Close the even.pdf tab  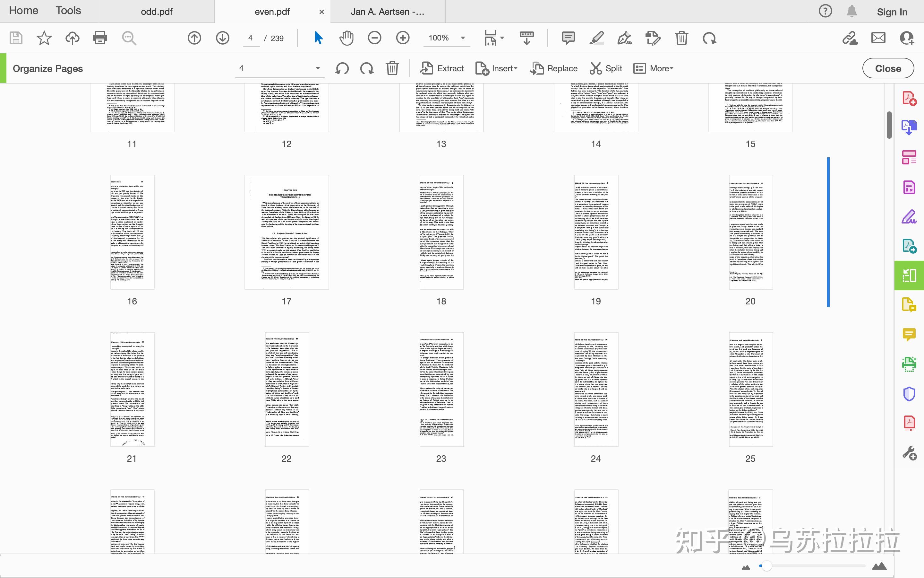coord(322,12)
